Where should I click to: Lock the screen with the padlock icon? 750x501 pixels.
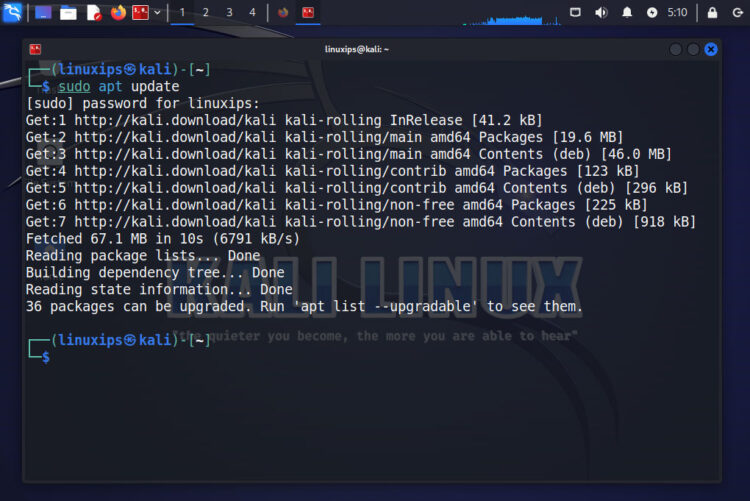click(x=712, y=12)
